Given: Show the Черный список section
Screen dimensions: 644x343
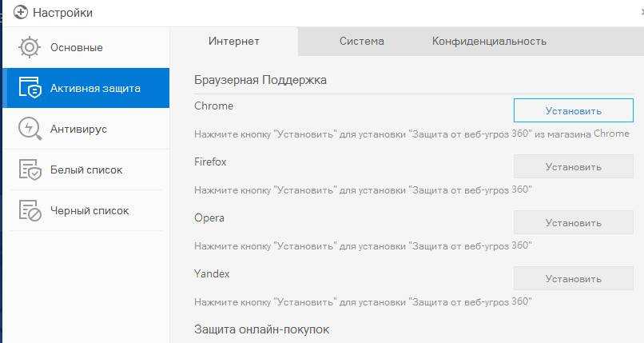Looking at the screenshot, I should point(89,210).
